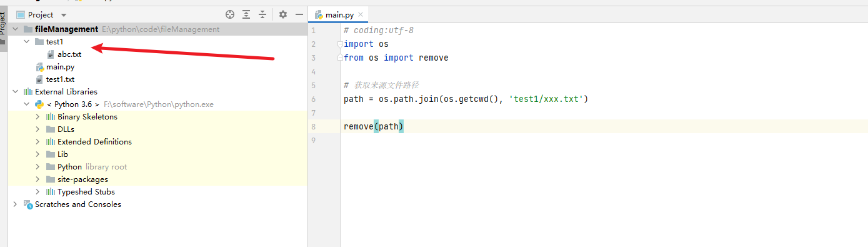Click the 'Binary Skeletons' label
The width and height of the screenshot is (868, 247).
pyautogui.click(x=87, y=117)
